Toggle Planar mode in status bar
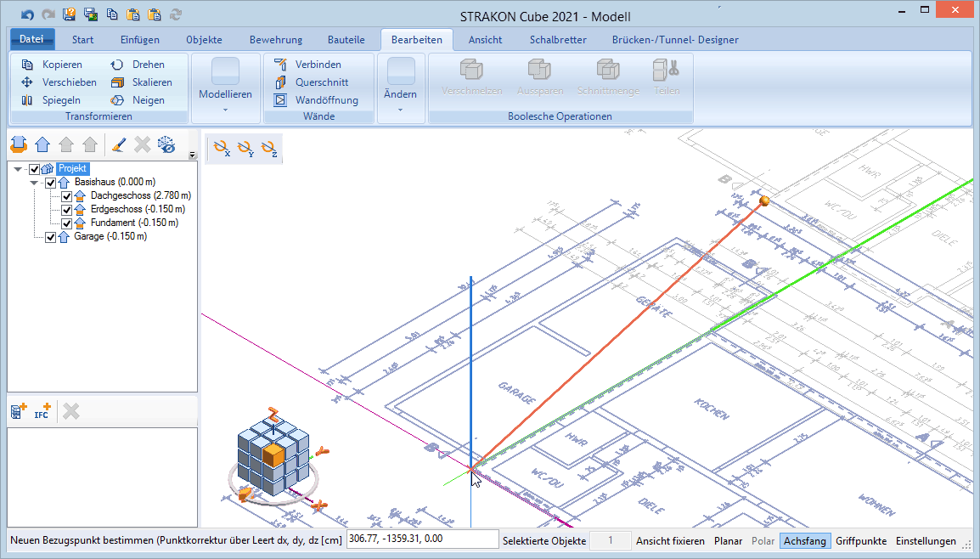 [x=728, y=541]
